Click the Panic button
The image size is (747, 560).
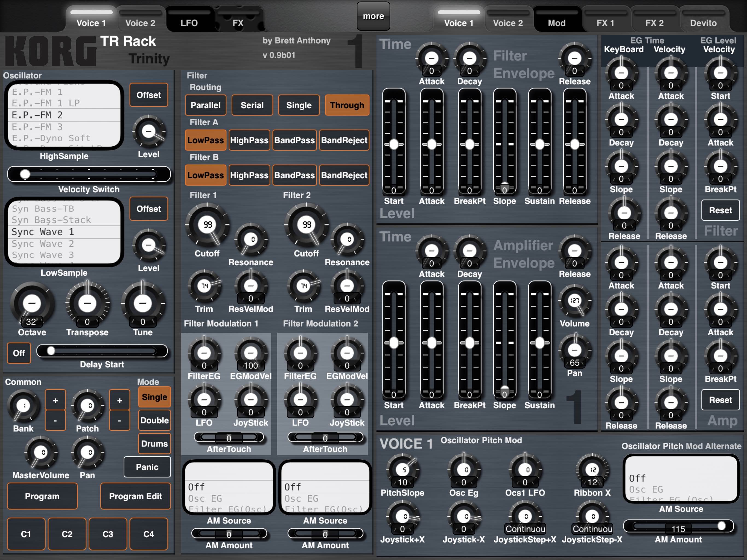147,467
